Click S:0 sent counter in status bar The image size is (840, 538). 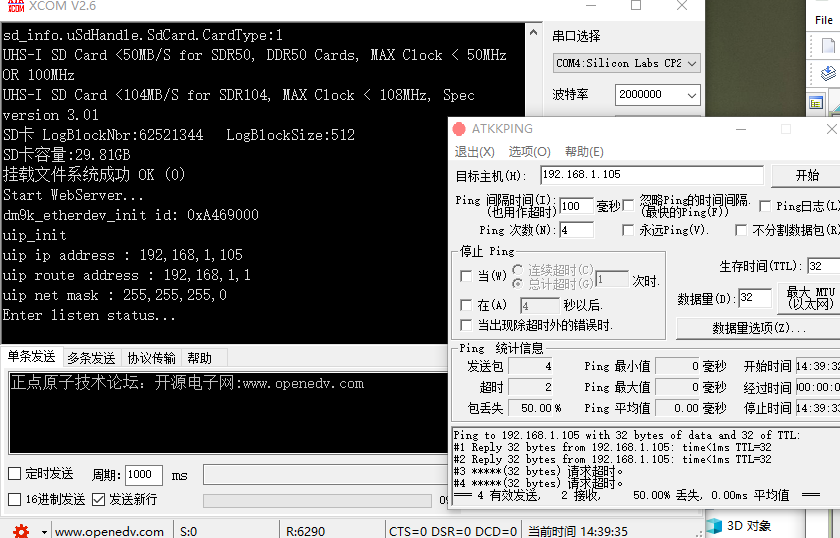[189, 532]
